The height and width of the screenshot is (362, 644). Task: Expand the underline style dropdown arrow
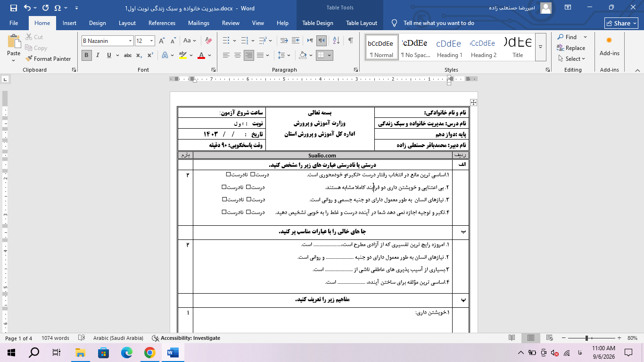(117, 55)
